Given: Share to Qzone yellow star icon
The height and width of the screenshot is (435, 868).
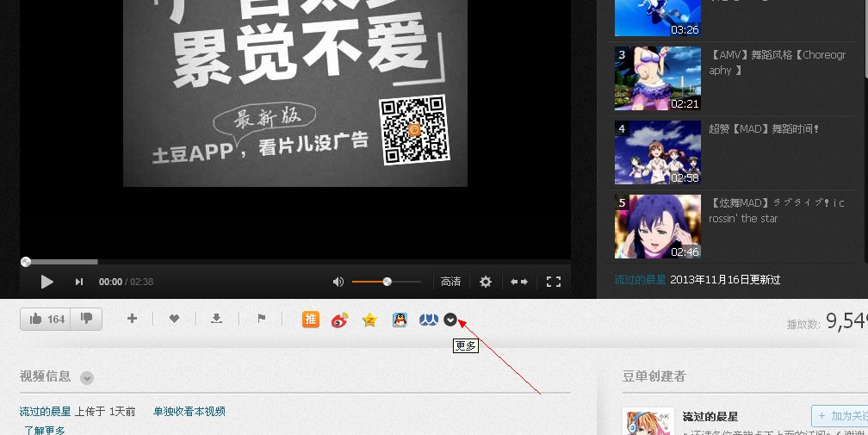Looking at the screenshot, I should pos(369,320).
